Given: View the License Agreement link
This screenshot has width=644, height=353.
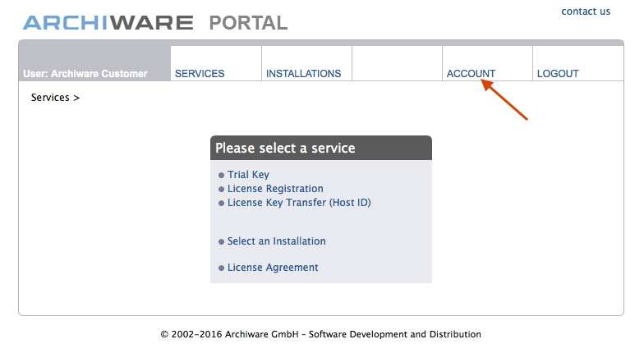Looking at the screenshot, I should point(273,268).
